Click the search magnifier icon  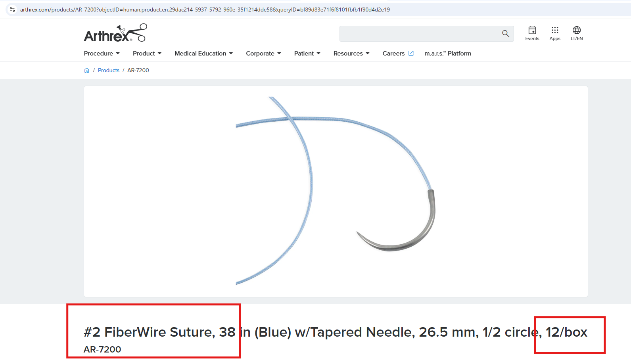[x=505, y=34]
